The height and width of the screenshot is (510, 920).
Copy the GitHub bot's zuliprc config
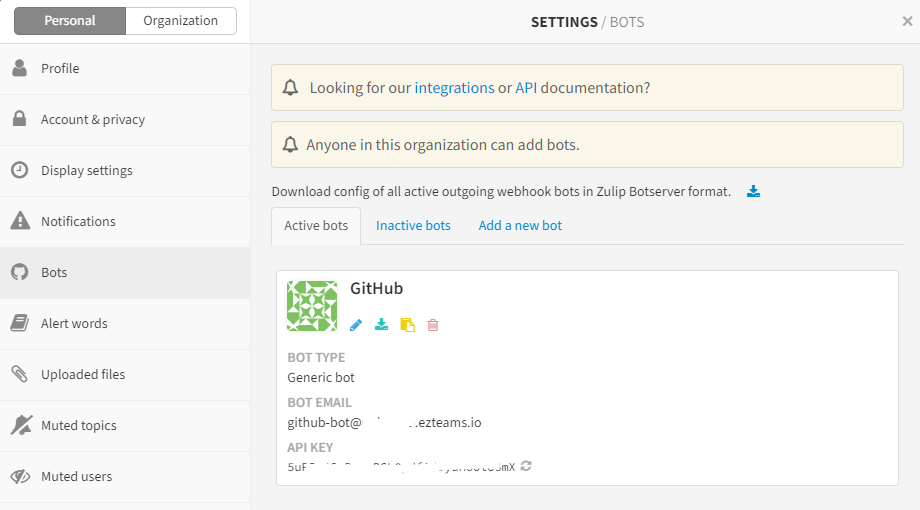(407, 325)
